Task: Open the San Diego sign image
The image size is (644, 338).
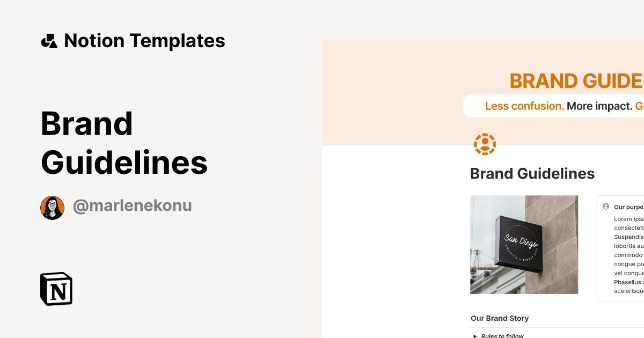Action: coord(524,245)
